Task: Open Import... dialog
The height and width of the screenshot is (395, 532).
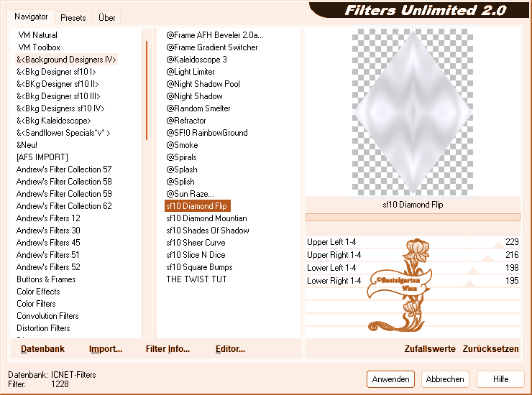Action: (x=106, y=349)
